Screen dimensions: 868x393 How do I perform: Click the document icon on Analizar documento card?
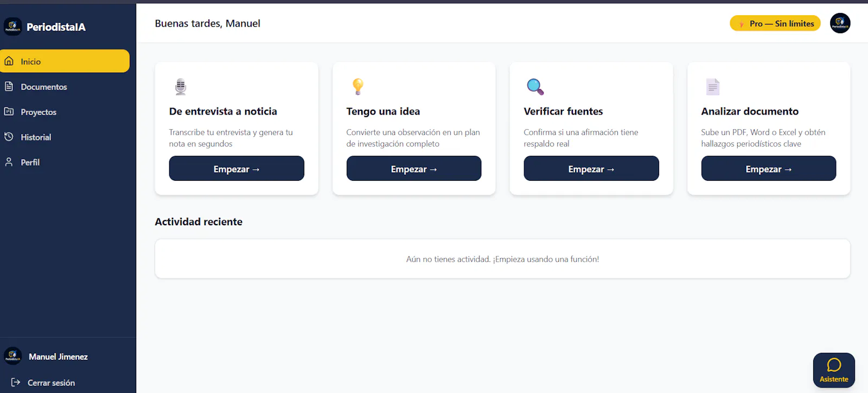click(x=713, y=86)
